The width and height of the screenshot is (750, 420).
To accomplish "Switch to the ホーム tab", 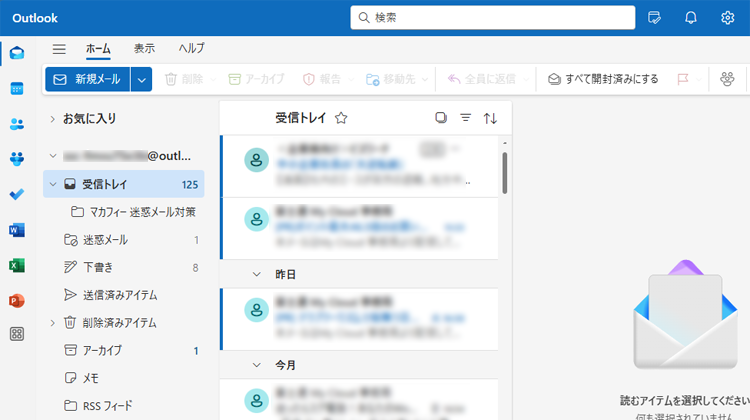I will click(x=98, y=49).
